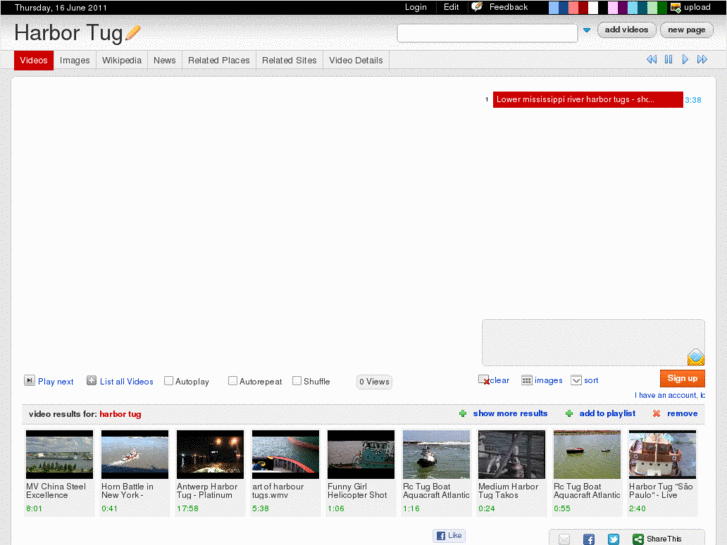
Task: Click the search input field at top
Action: point(487,33)
